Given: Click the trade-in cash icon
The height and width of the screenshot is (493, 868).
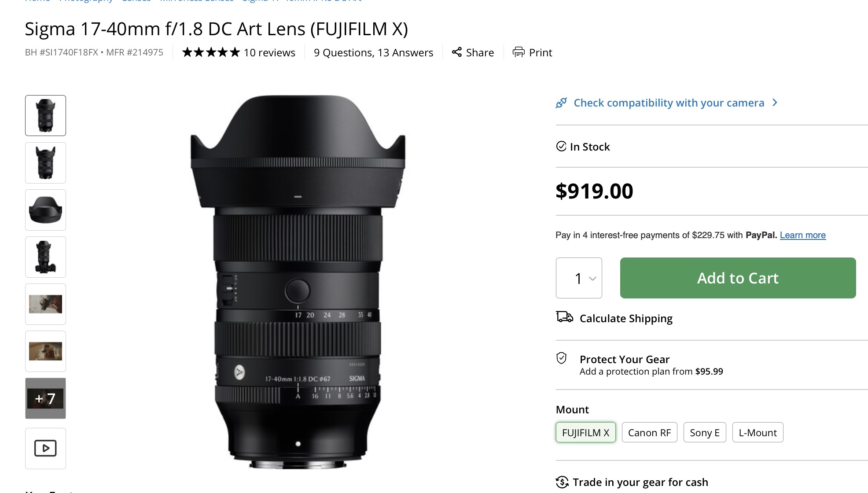Looking at the screenshot, I should (x=562, y=482).
